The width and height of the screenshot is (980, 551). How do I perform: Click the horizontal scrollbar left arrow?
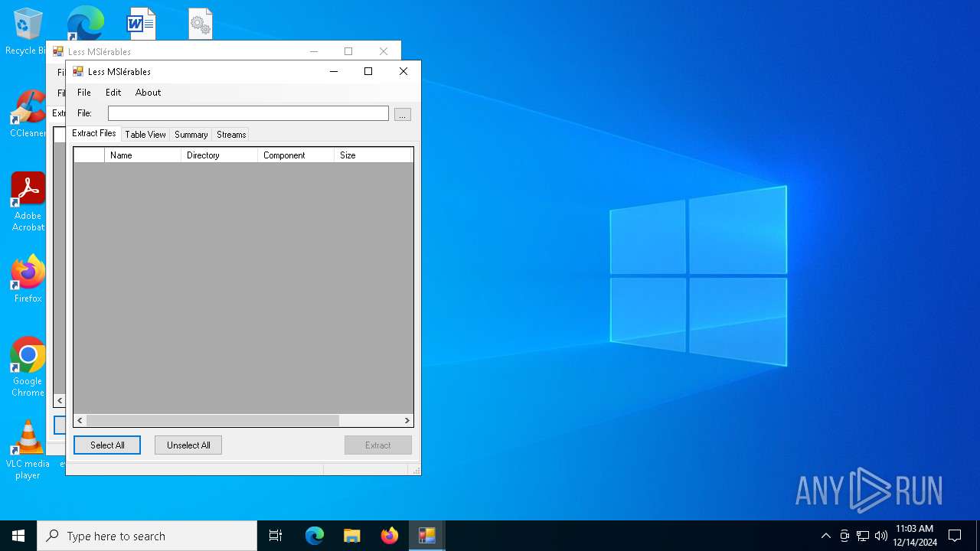(80, 421)
